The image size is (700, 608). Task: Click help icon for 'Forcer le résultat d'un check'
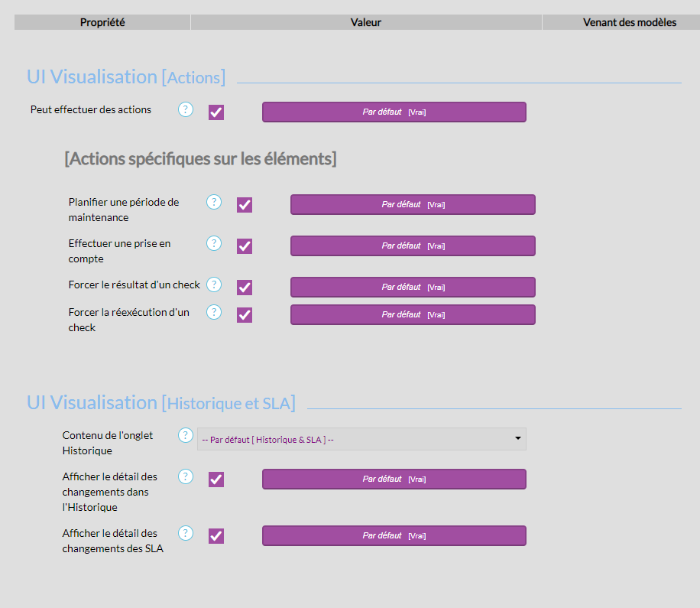coord(214,284)
